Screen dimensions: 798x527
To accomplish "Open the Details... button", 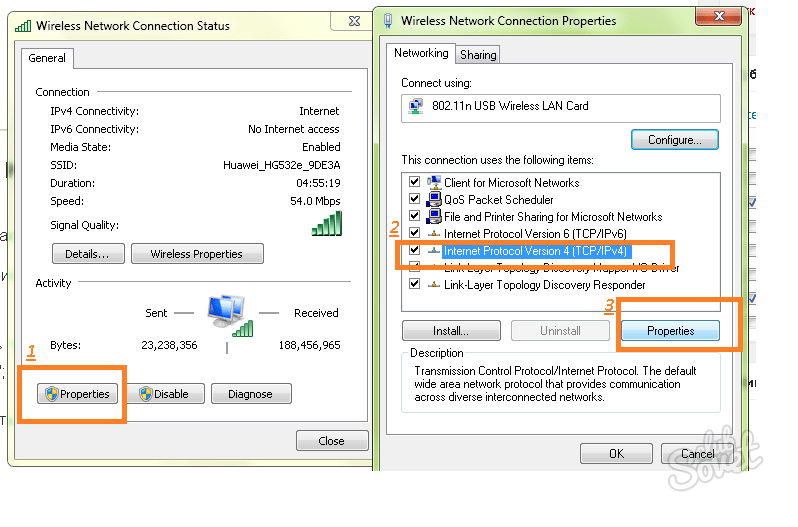I will [x=88, y=254].
